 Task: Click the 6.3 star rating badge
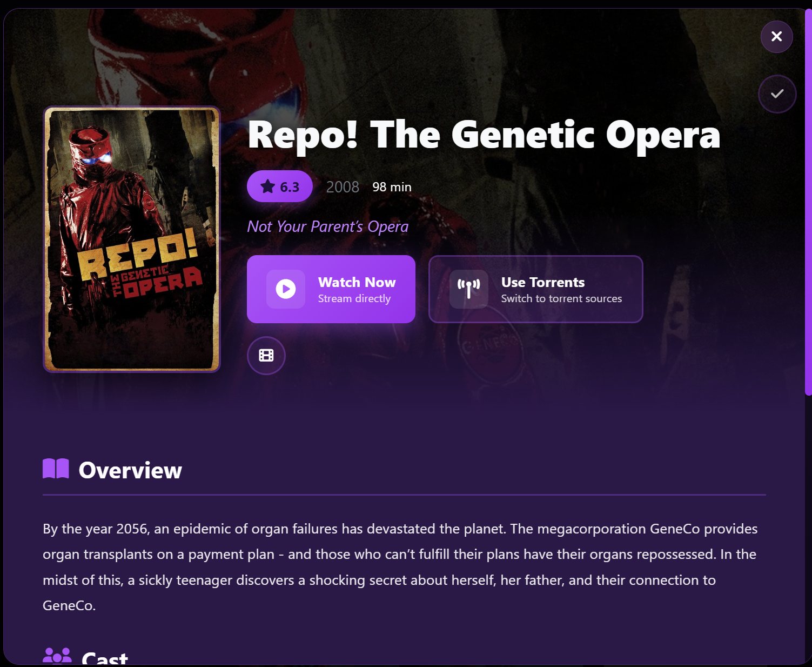pos(280,186)
